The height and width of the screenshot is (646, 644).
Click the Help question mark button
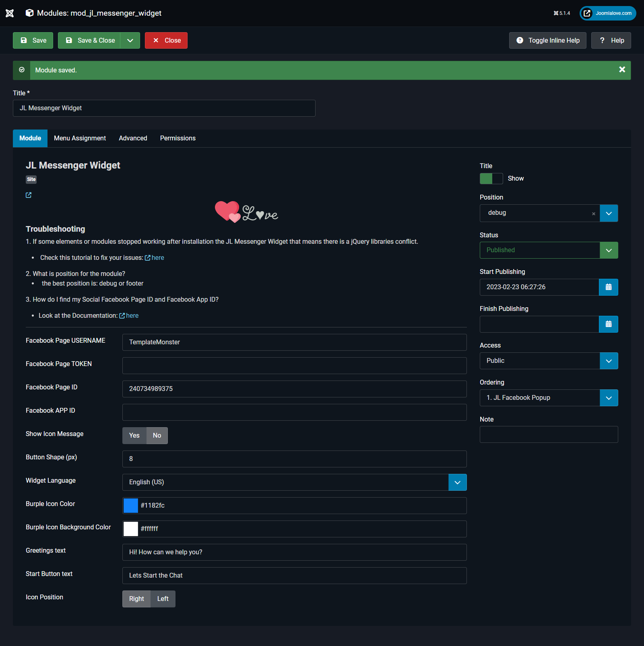[x=611, y=41]
